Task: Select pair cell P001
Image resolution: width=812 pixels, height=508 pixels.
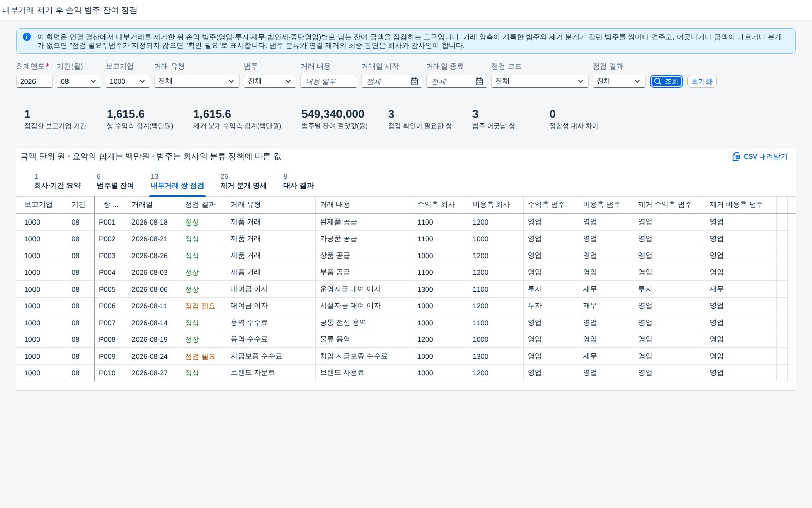Action: (111, 222)
